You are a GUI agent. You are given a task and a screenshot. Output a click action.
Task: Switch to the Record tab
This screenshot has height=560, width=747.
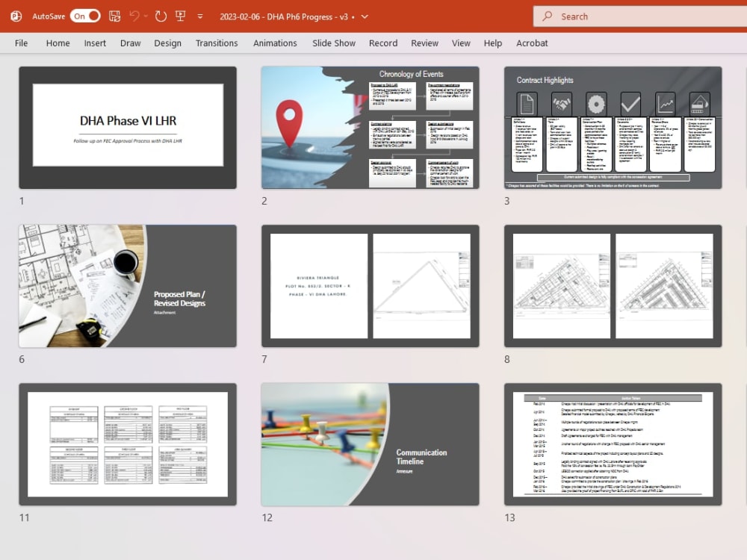click(383, 43)
